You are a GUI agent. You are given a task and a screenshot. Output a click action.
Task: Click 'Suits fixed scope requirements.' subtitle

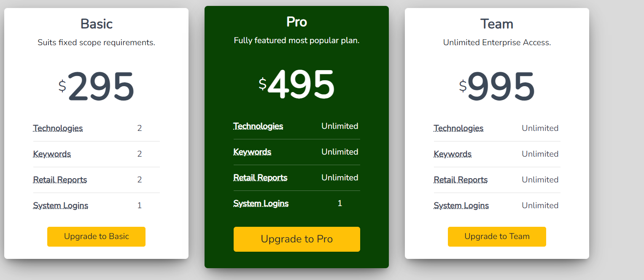tap(97, 43)
